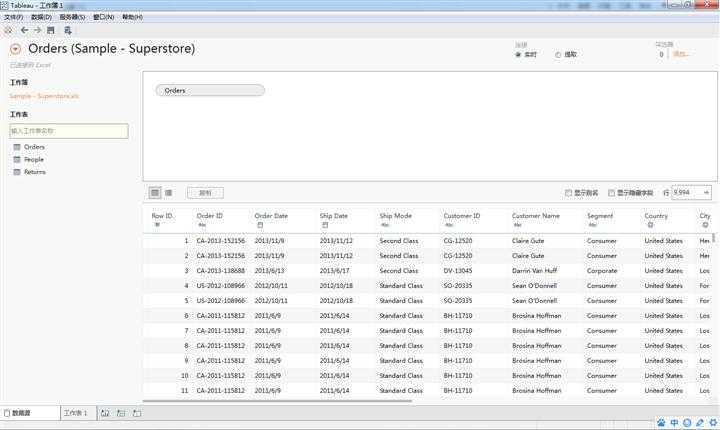Viewport: 720px width, 430px height.
Task: Click the add filter link
Action: (x=681, y=54)
